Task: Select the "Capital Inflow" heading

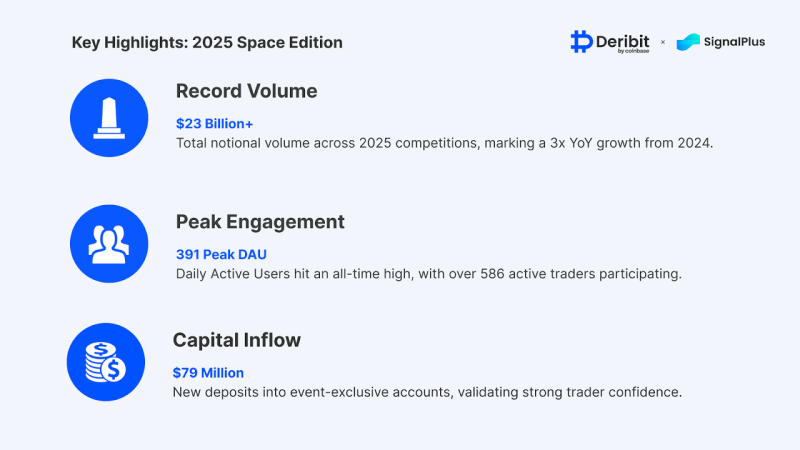Action: 237,340
